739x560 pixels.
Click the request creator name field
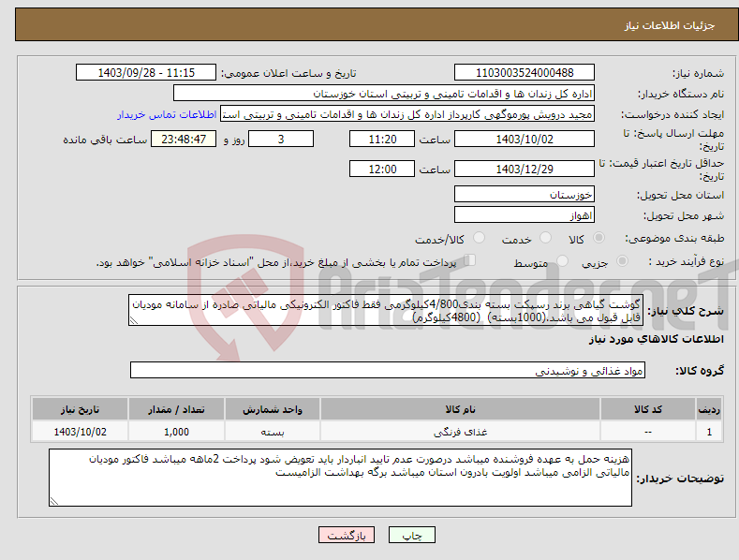[407, 114]
